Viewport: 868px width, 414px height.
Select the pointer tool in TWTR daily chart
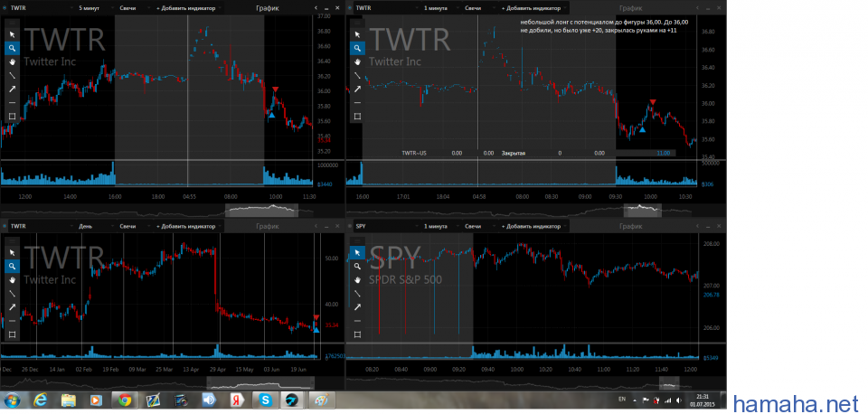pos(12,252)
